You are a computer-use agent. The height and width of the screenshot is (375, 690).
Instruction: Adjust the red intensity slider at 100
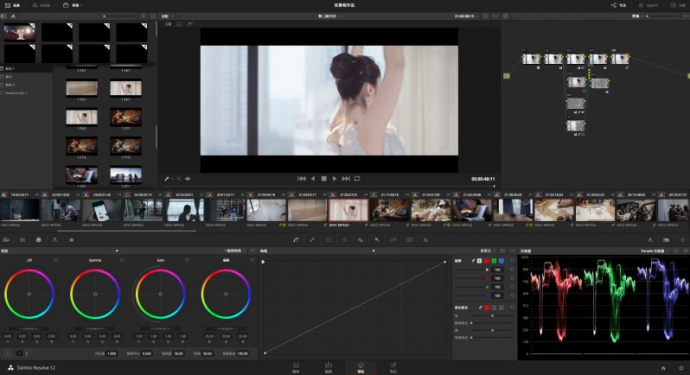pos(497,278)
